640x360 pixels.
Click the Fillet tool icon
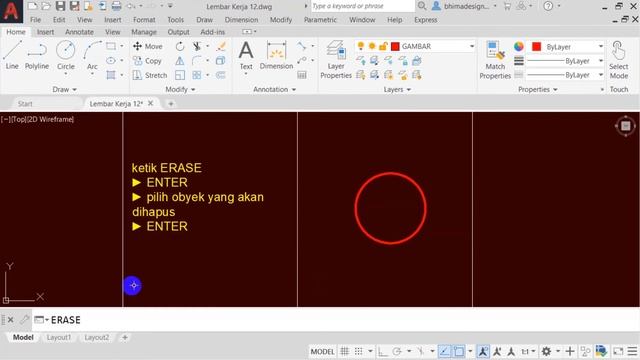pyautogui.click(x=197, y=61)
